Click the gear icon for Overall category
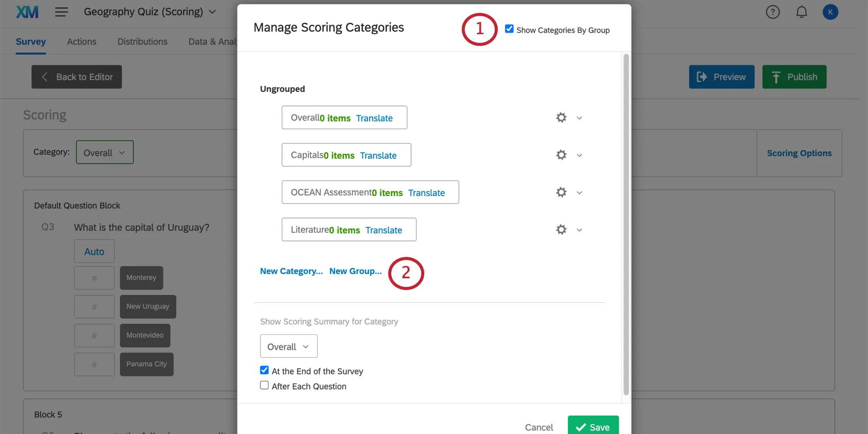 (x=561, y=118)
